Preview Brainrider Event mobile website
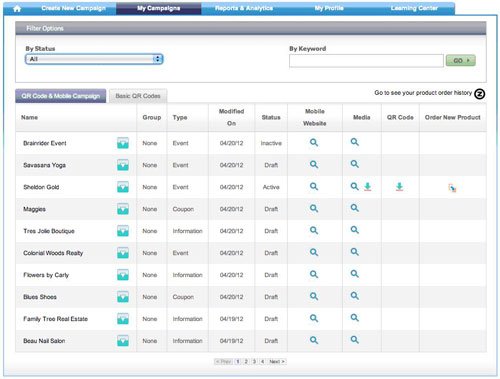 [x=314, y=143]
